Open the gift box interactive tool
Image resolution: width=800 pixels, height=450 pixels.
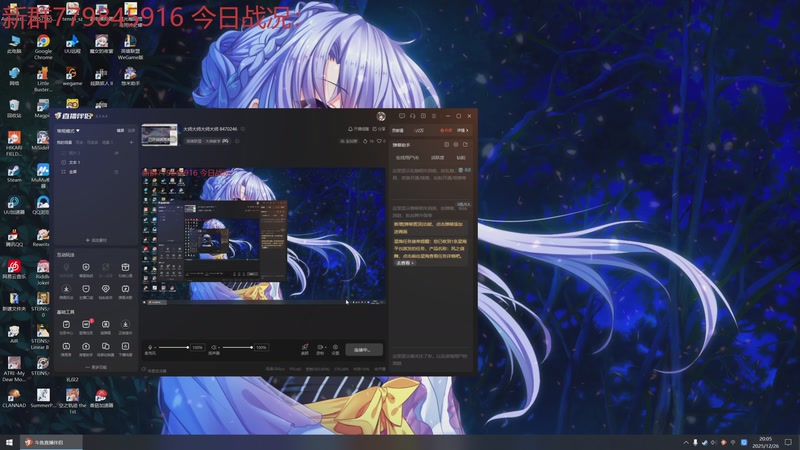[125, 269]
